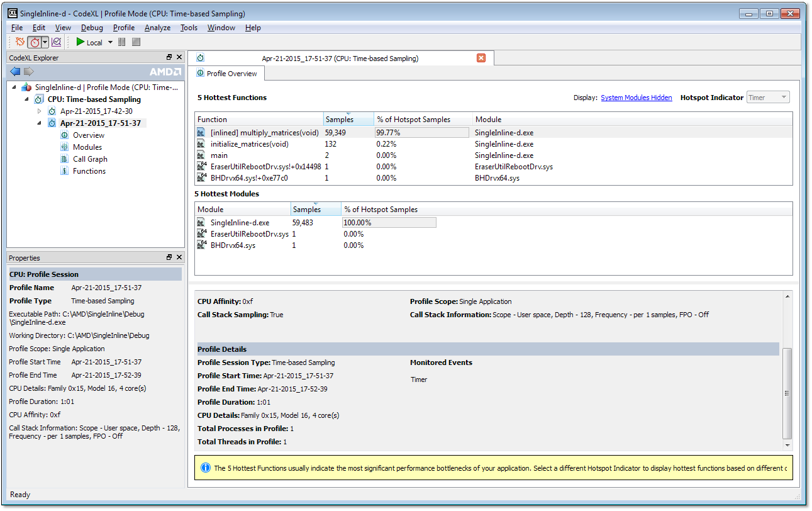Collapse the CPU: Time-based Sampling node
This screenshot has width=812, height=511.
pos(26,99)
